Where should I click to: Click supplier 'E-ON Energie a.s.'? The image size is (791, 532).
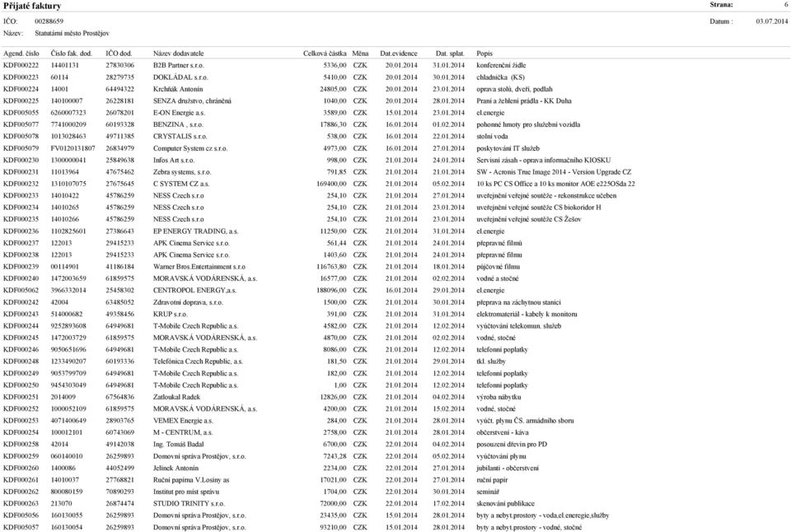coord(179,113)
